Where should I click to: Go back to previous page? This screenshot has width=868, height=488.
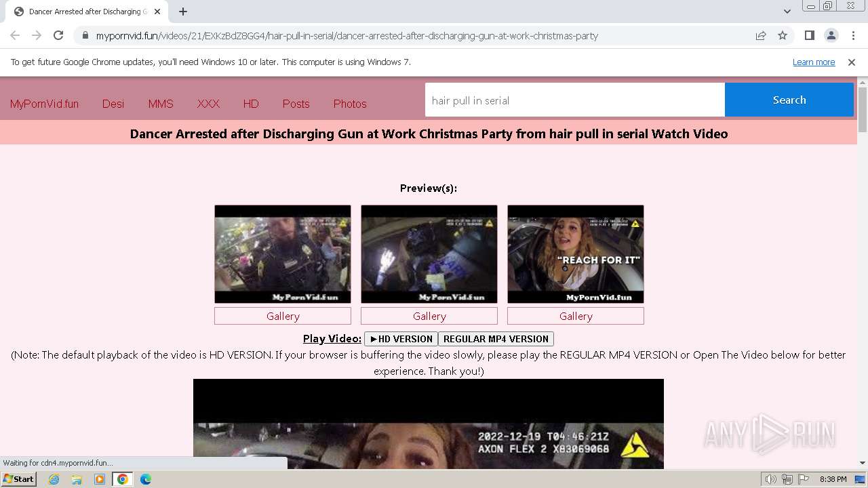pos(15,35)
